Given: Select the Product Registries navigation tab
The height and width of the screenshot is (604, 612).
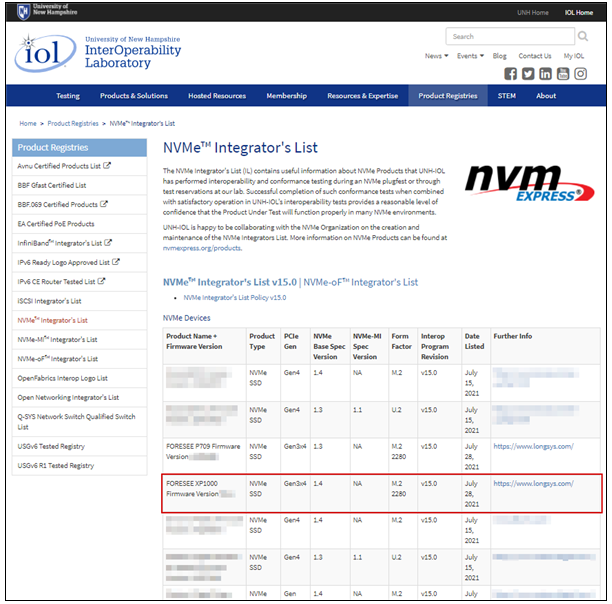Looking at the screenshot, I should [x=448, y=96].
